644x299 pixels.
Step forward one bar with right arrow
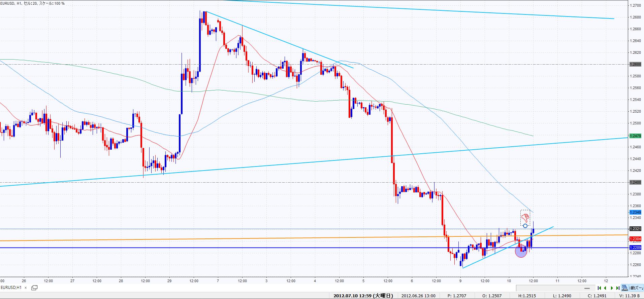coord(612,288)
